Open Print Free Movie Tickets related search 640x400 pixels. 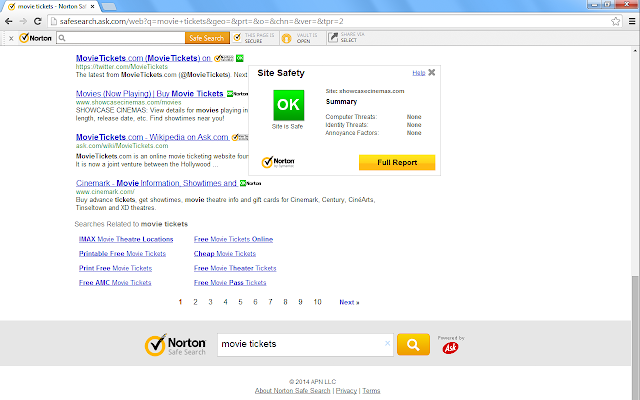point(116,268)
